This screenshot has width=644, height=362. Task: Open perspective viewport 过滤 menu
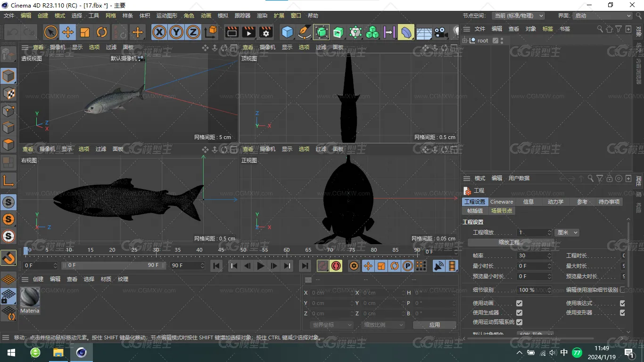pyautogui.click(x=111, y=47)
